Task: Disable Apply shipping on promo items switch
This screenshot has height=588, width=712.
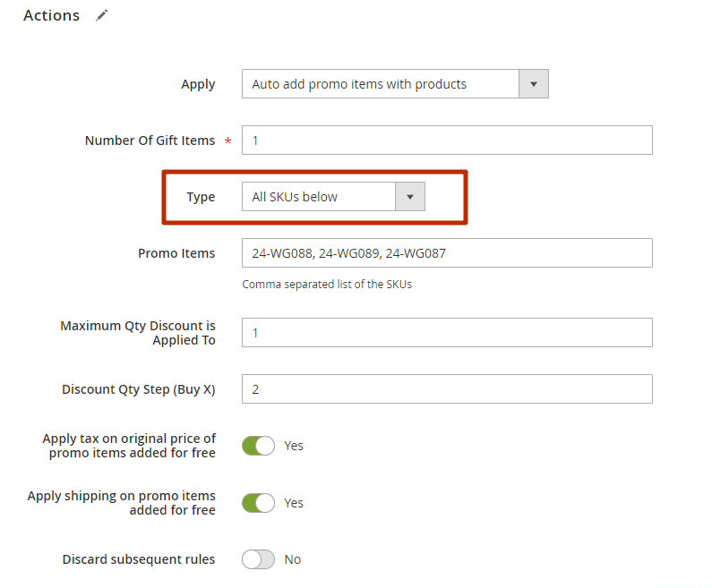Action: click(258, 503)
